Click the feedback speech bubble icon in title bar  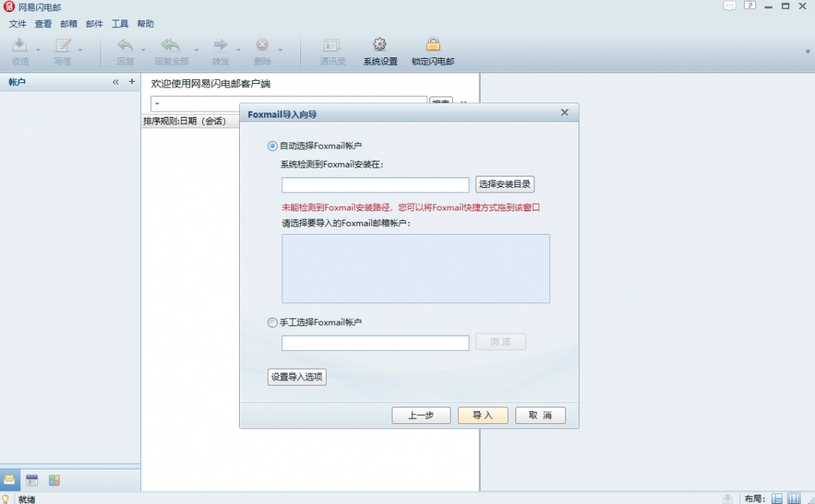click(730, 6)
